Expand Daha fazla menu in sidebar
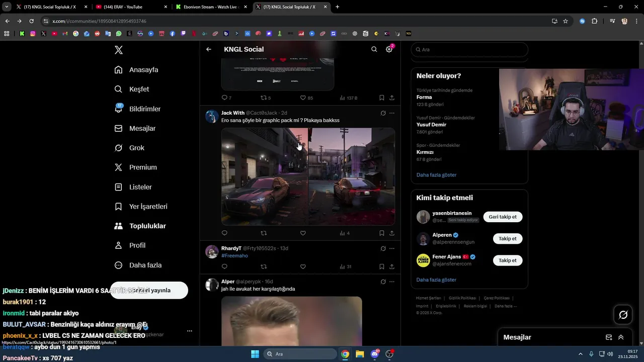Viewport: 644px width, 362px height. point(138,265)
